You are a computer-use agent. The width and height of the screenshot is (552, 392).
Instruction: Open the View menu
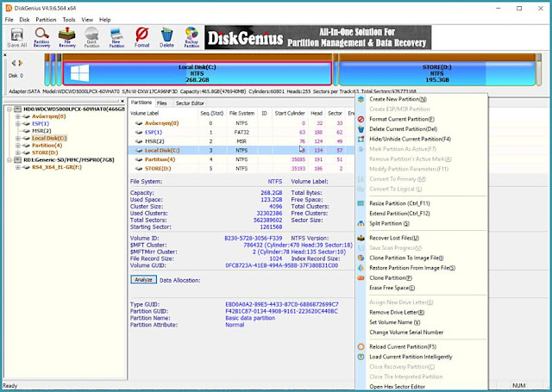[87, 20]
